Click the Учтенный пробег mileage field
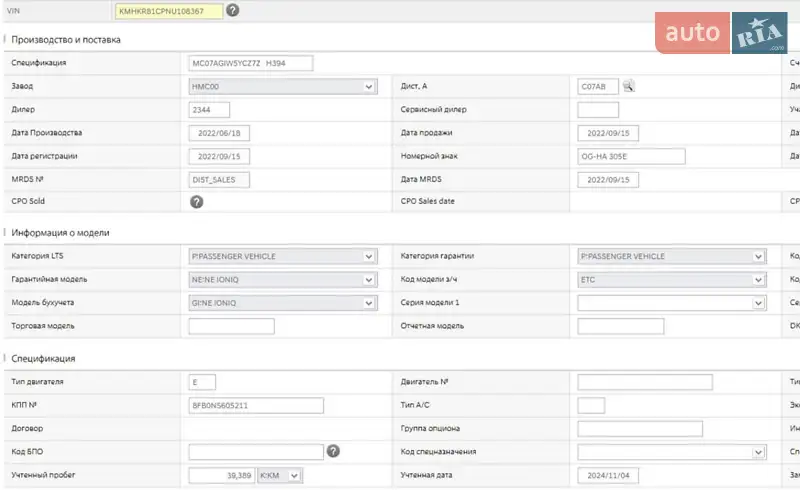 coord(221,475)
